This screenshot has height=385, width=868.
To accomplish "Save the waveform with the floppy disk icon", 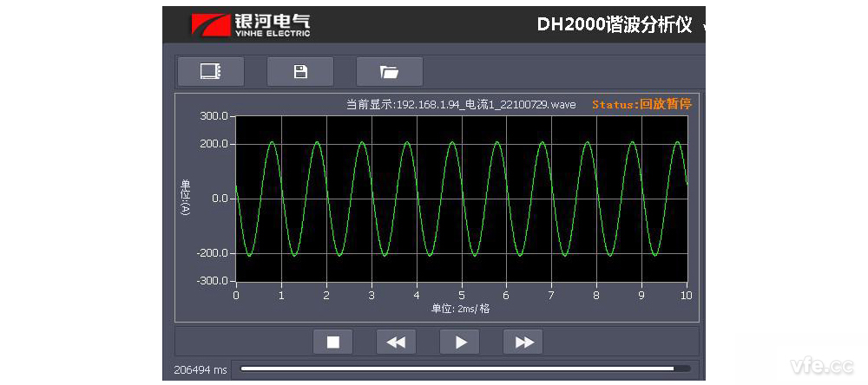I will coord(300,71).
